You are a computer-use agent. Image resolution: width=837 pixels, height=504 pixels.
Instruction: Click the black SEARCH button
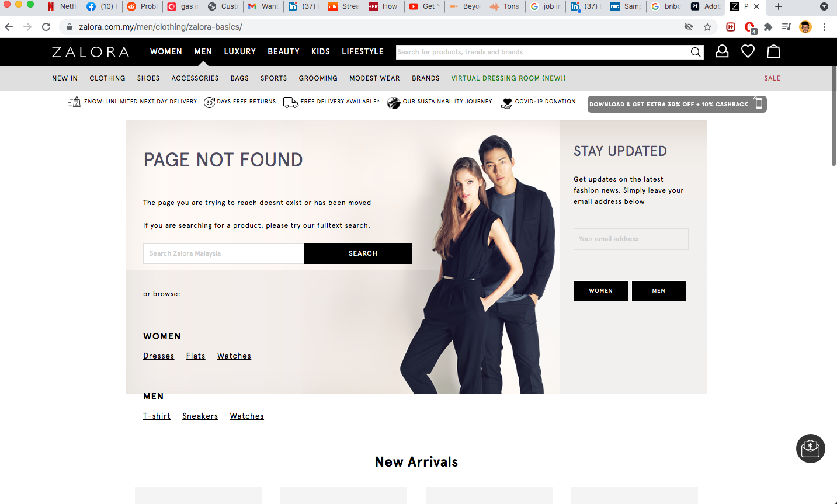click(x=358, y=253)
